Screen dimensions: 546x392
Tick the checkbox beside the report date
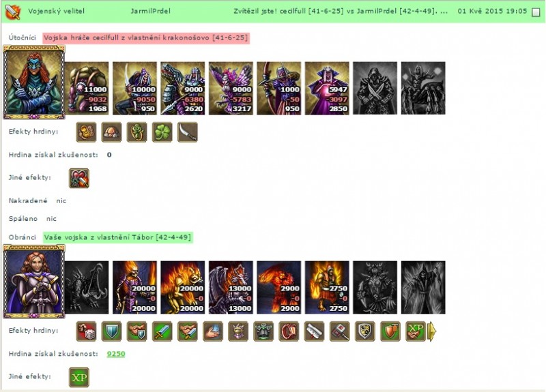pos(536,12)
